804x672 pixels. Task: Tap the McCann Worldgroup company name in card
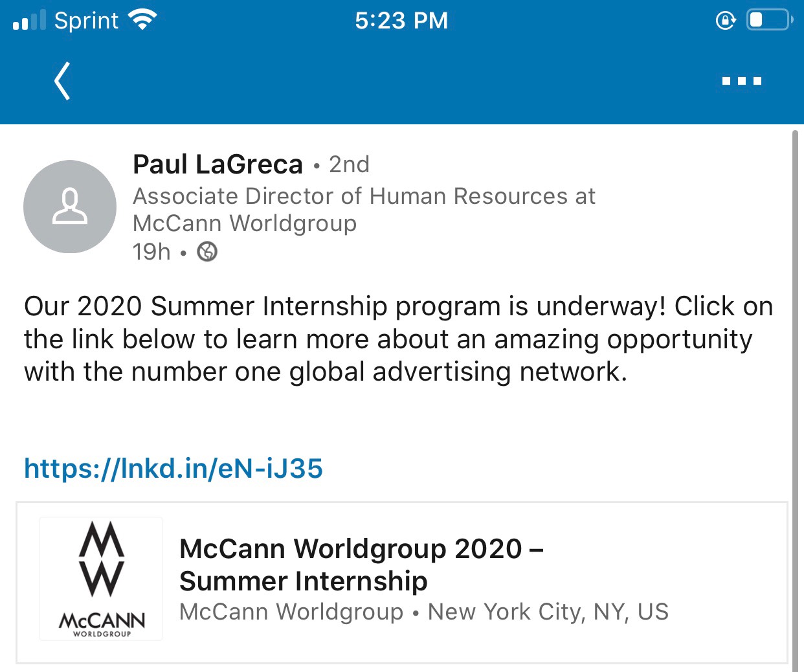click(291, 611)
